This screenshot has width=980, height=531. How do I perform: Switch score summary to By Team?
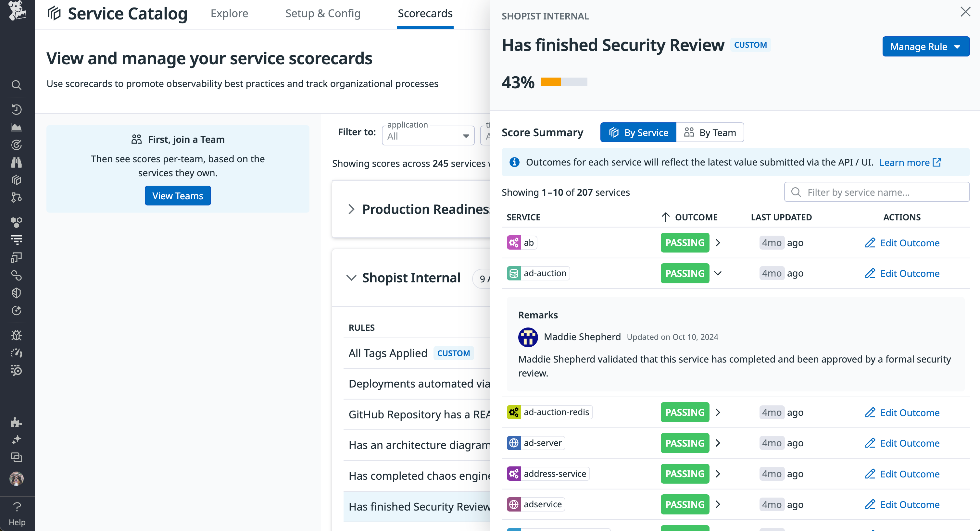pyautogui.click(x=710, y=132)
